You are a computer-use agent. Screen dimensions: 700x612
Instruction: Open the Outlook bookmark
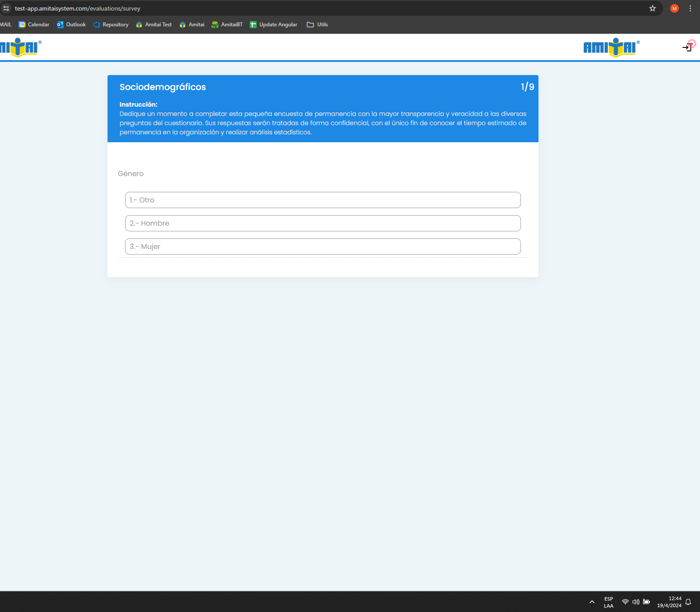click(72, 25)
